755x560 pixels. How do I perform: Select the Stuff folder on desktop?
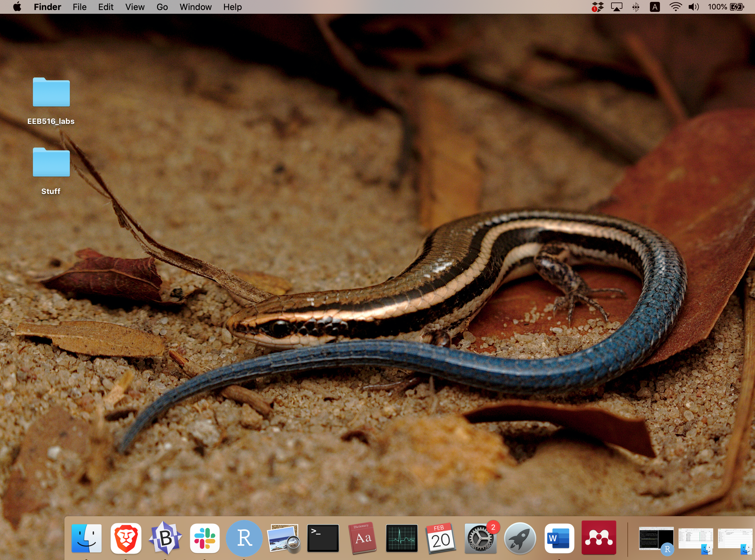coord(51,163)
